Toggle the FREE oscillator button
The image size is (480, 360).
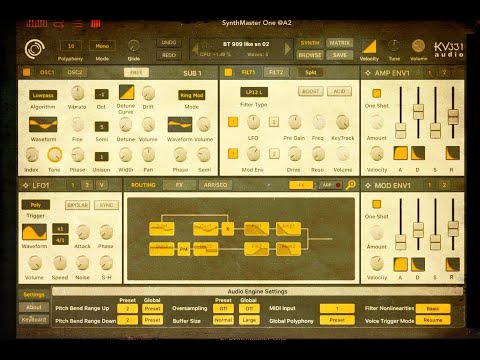[x=136, y=72]
